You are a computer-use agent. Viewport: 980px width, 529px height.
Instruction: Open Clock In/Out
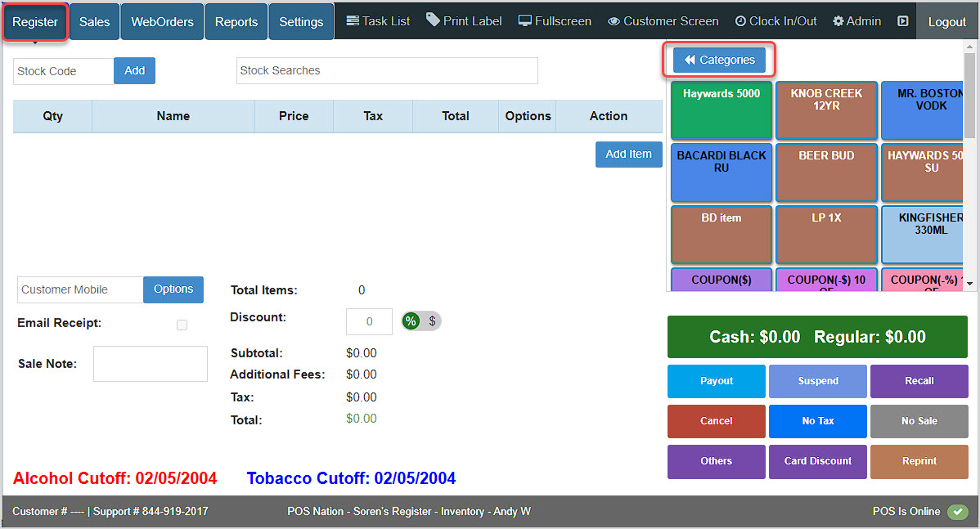pos(775,20)
